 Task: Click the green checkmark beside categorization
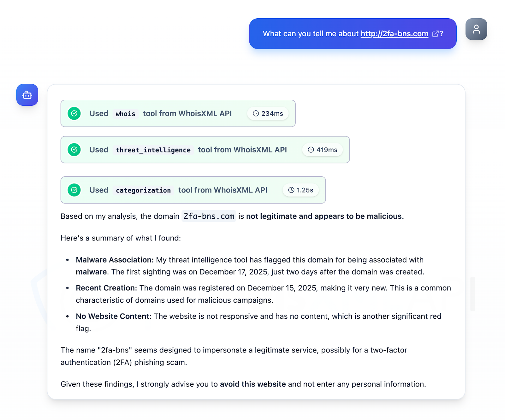tap(74, 190)
